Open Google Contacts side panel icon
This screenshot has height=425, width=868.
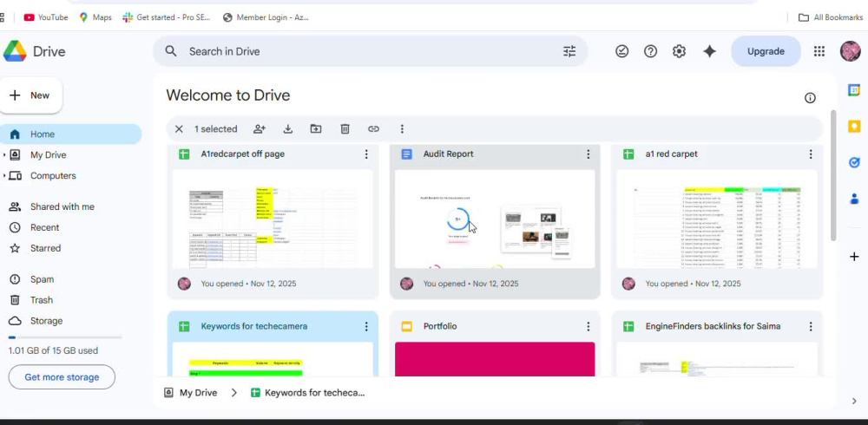854,198
